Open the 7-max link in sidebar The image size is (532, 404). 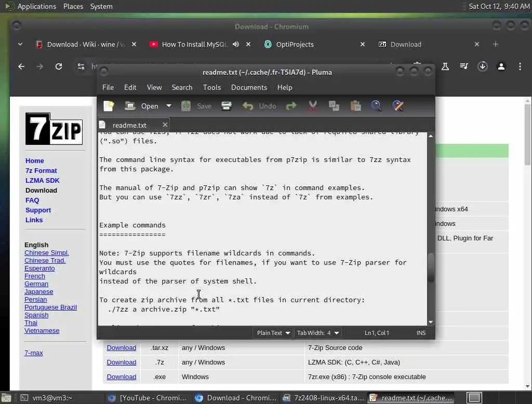tap(34, 353)
